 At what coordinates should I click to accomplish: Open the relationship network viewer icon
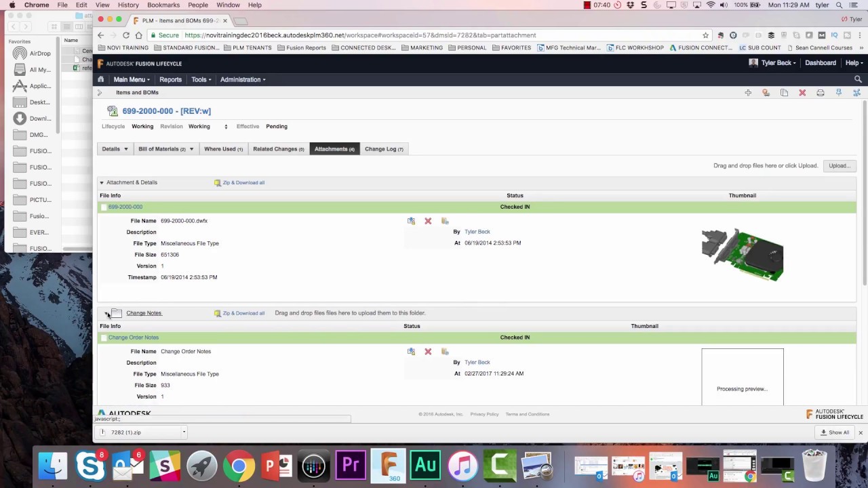(856, 93)
